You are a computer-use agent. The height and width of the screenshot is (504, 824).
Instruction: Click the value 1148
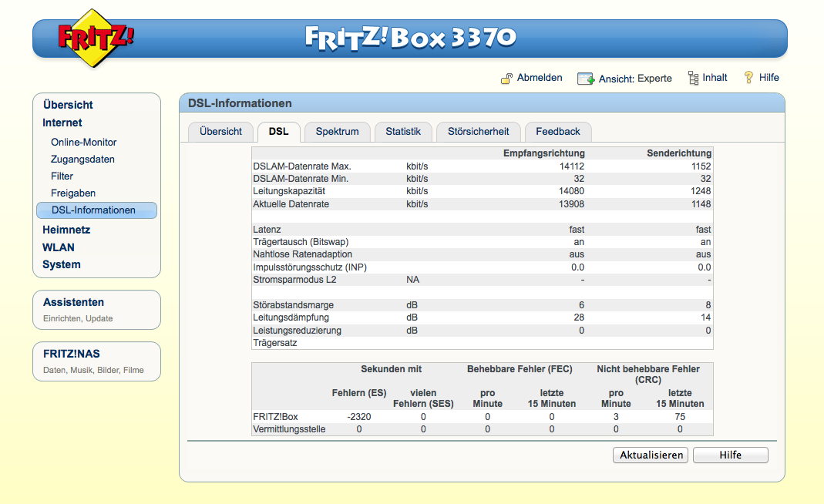[701, 204]
